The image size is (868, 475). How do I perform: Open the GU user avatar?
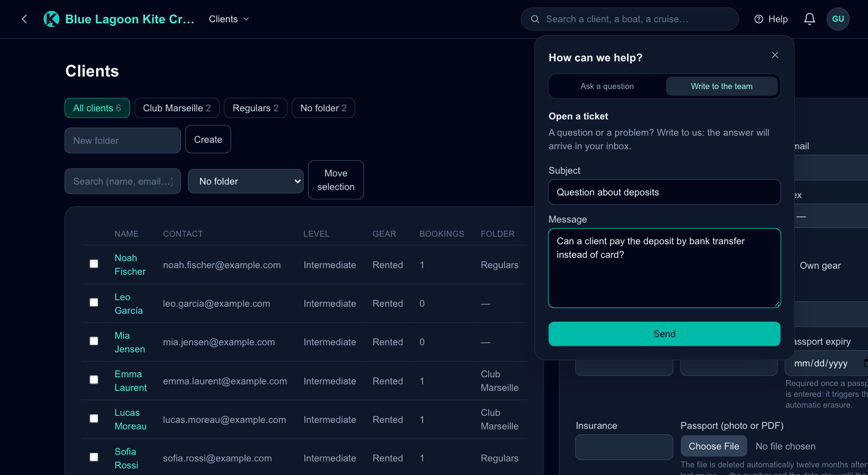[x=838, y=19]
